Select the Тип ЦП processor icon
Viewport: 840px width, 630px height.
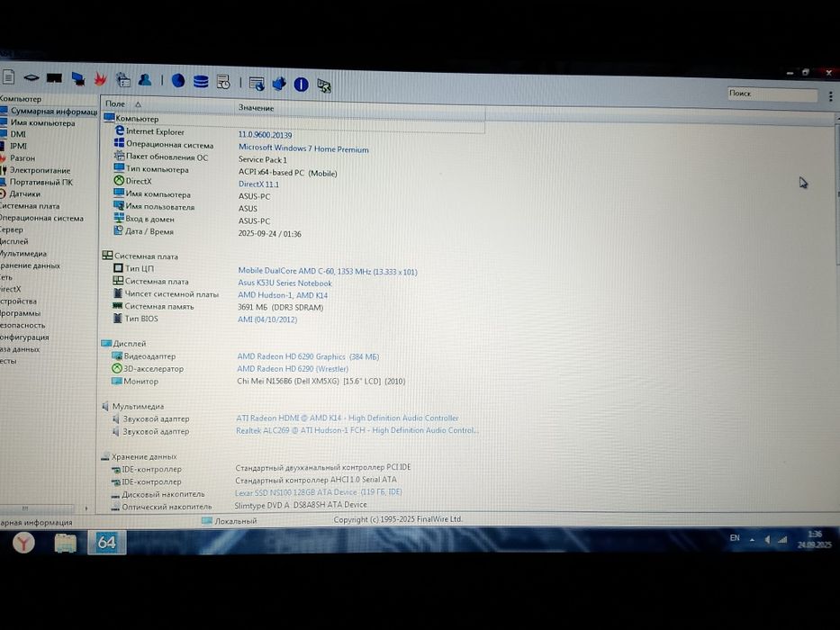tap(119, 268)
